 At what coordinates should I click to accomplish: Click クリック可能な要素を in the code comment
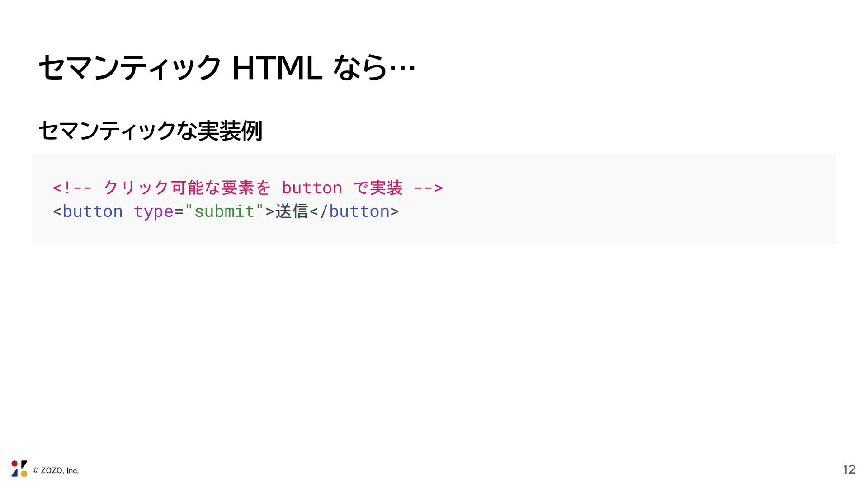[187, 188]
